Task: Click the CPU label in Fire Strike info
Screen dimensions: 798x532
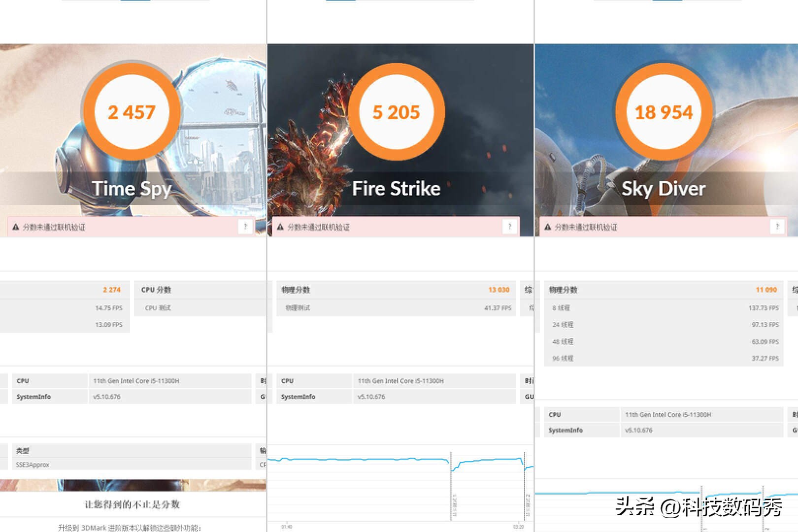Action: (x=287, y=381)
